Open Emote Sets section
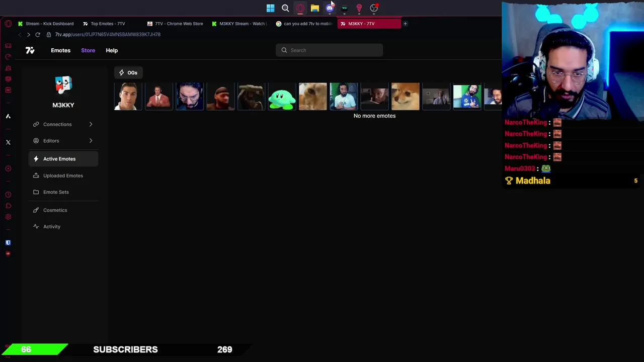Viewport: 644px width, 362px height. point(63,192)
